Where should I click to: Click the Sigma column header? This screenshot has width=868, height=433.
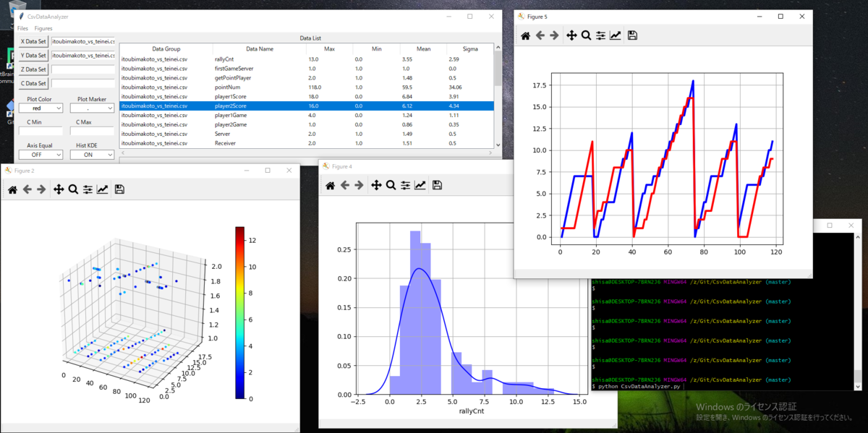469,49
